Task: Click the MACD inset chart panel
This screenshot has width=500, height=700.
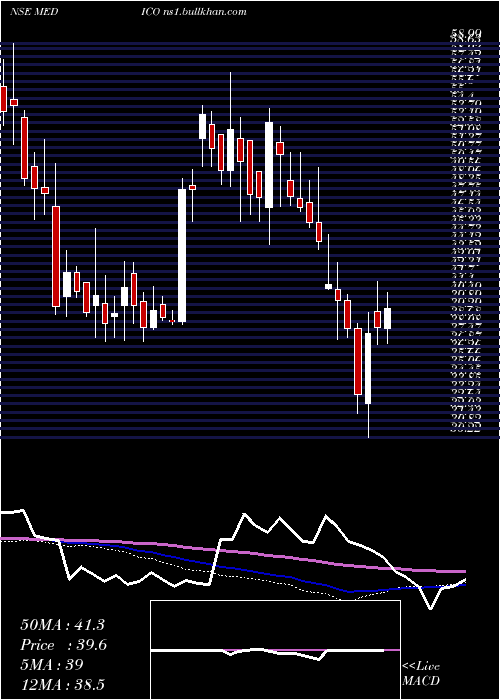Action: (x=275, y=650)
